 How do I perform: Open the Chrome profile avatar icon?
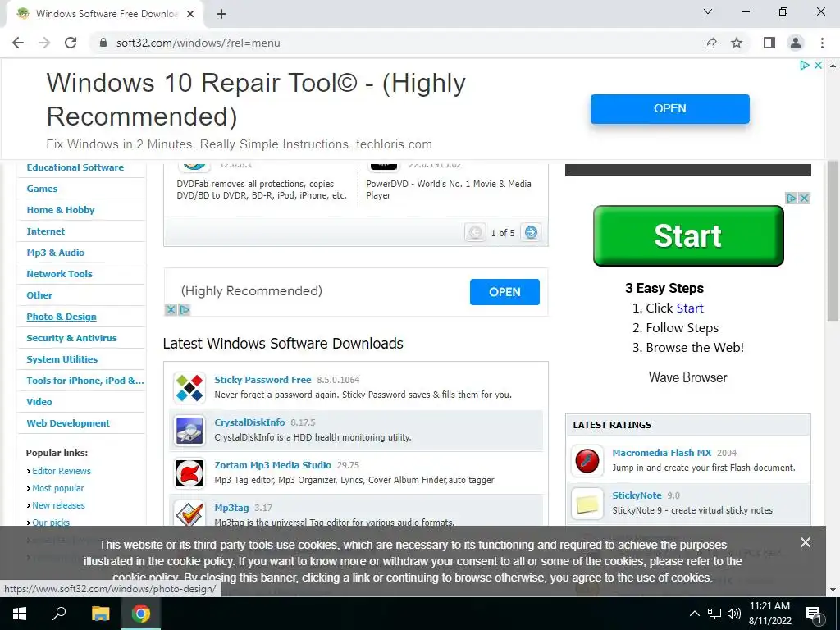[x=796, y=43]
